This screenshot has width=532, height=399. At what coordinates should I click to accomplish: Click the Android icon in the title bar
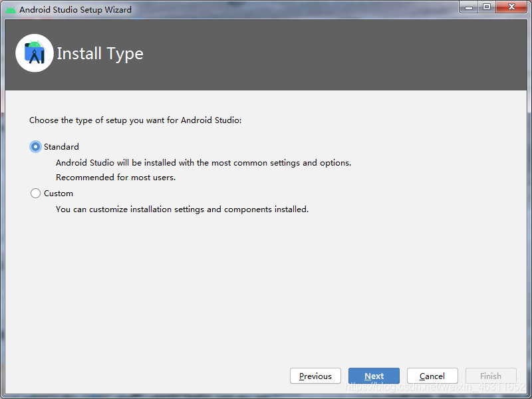(11, 9)
